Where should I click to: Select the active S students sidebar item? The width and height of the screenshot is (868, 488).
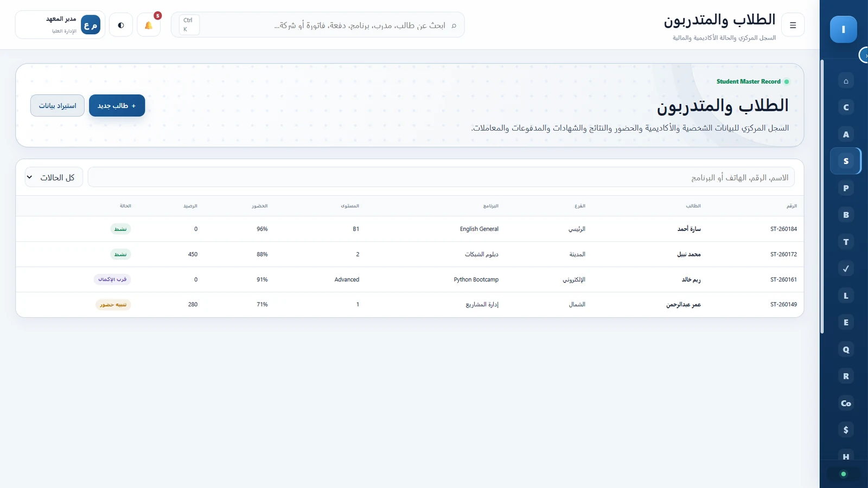846,161
